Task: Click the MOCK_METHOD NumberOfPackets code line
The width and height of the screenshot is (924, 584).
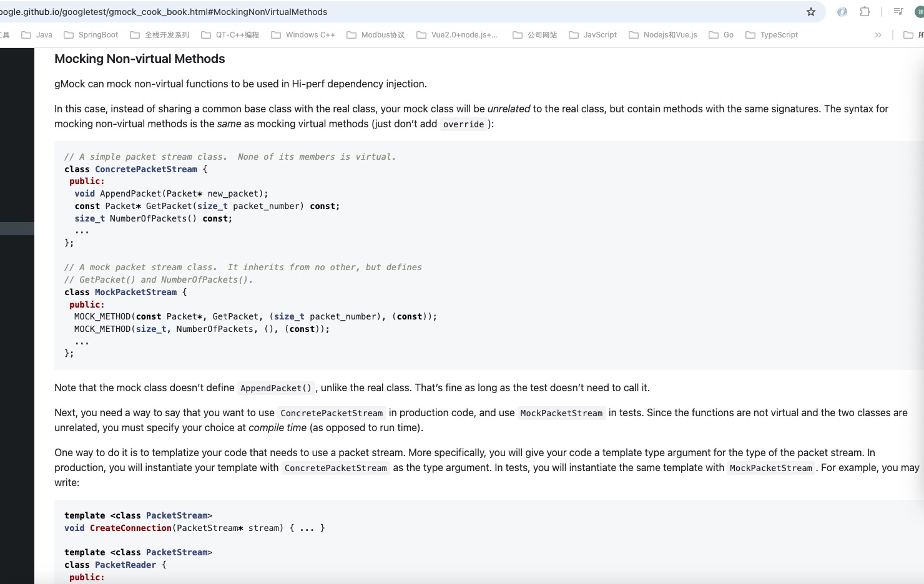Action: pyautogui.click(x=202, y=329)
